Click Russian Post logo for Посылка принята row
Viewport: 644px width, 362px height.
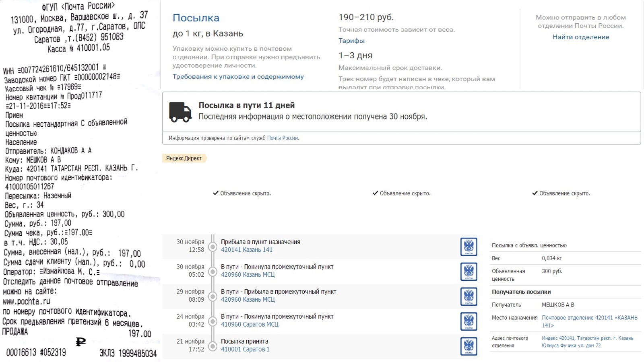pos(469,346)
